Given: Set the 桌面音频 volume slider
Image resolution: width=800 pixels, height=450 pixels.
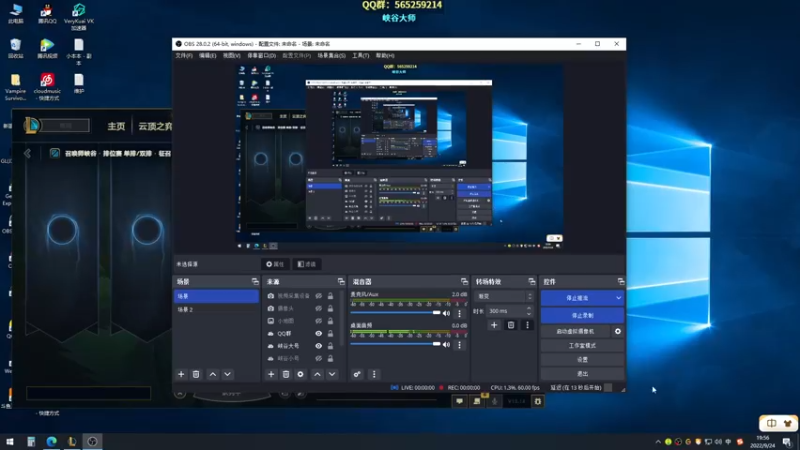Looking at the screenshot, I should [395, 344].
